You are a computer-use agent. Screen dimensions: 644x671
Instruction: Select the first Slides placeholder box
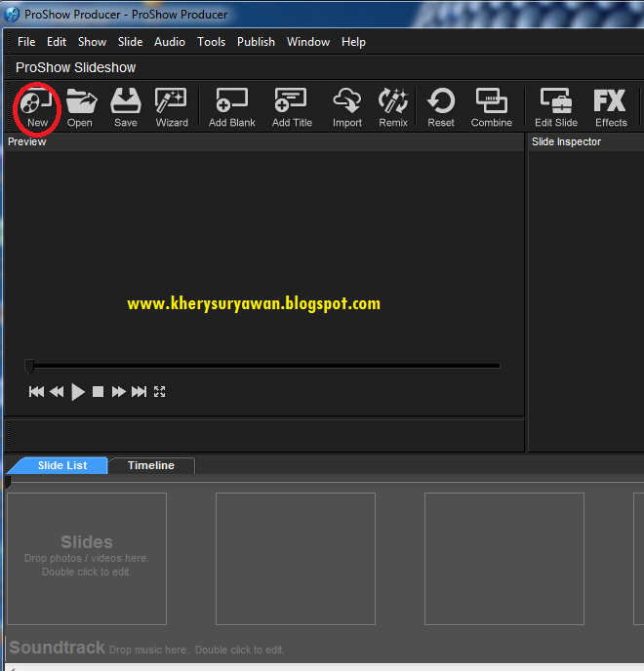pos(87,559)
